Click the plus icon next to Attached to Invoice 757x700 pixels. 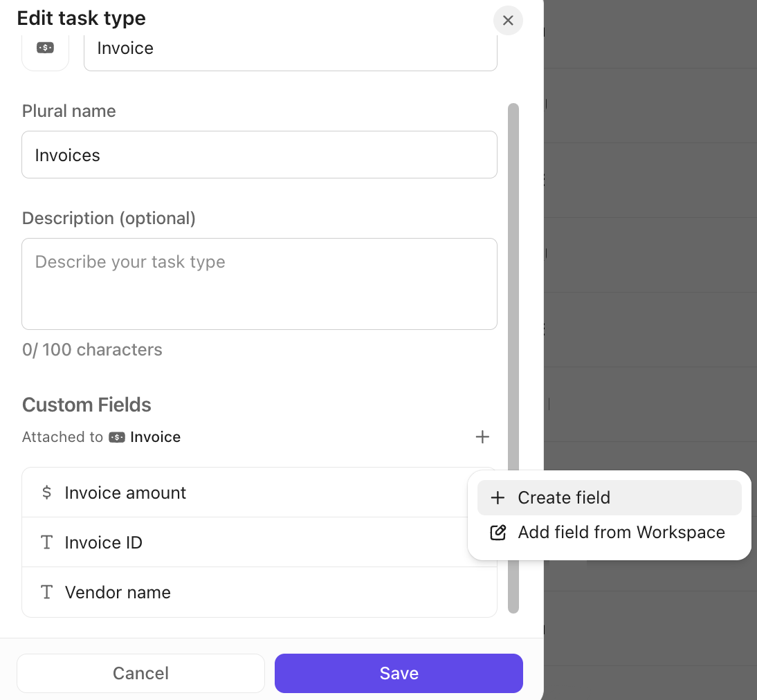pos(482,436)
